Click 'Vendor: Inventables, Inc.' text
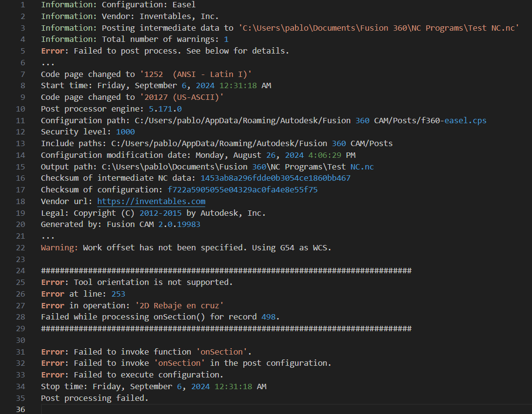This screenshot has width=532, height=414. coord(160,16)
